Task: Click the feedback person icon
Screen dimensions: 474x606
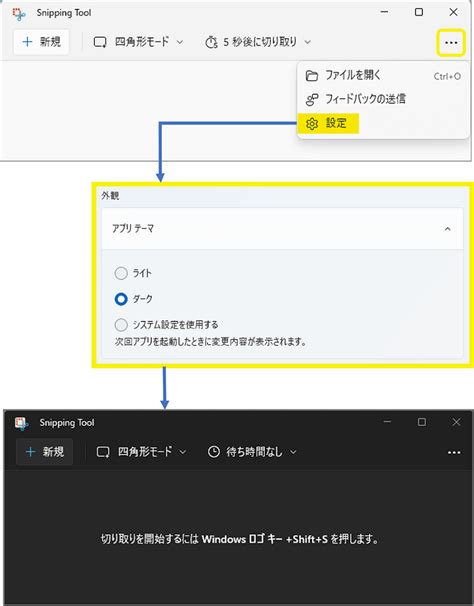Action: [312, 100]
